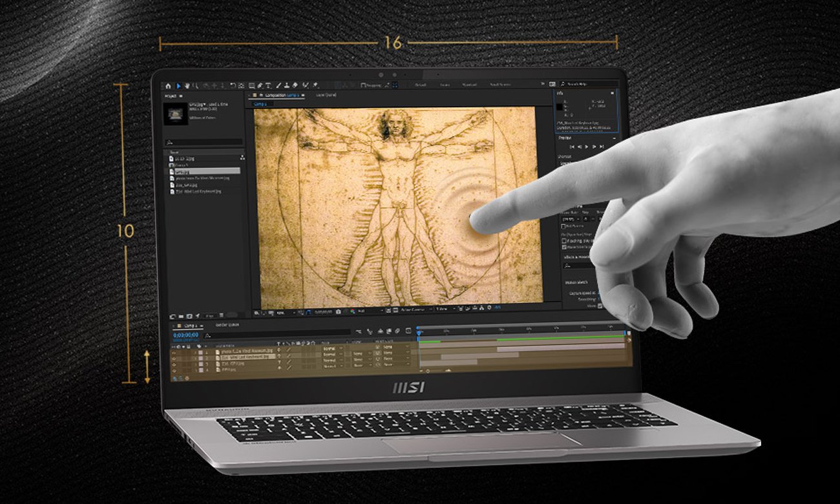The image size is (840, 504).
Task: Click the Name column header in Project panel
Action: [x=174, y=152]
